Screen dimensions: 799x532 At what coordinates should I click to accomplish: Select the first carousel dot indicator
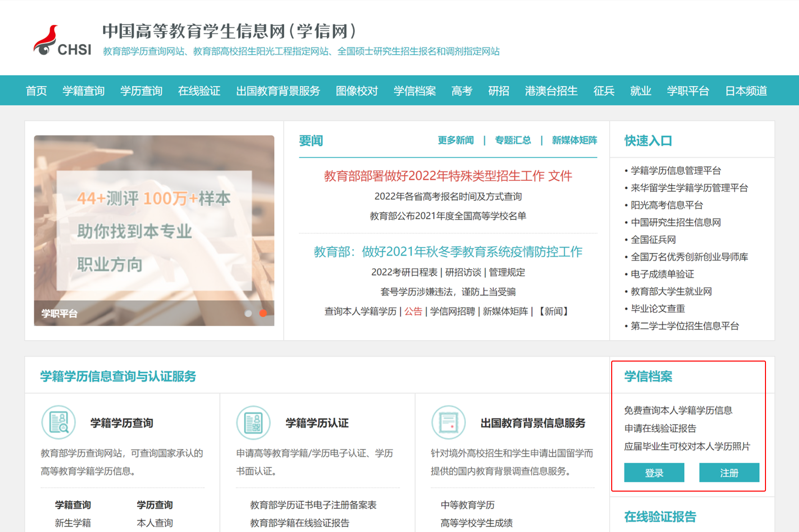pyautogui.click(x=248, y=313)
